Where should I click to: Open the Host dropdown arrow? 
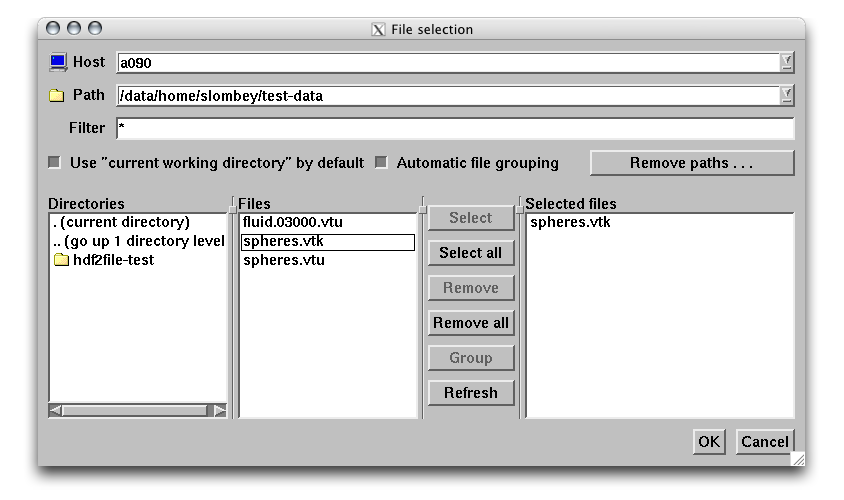[787, 62]
